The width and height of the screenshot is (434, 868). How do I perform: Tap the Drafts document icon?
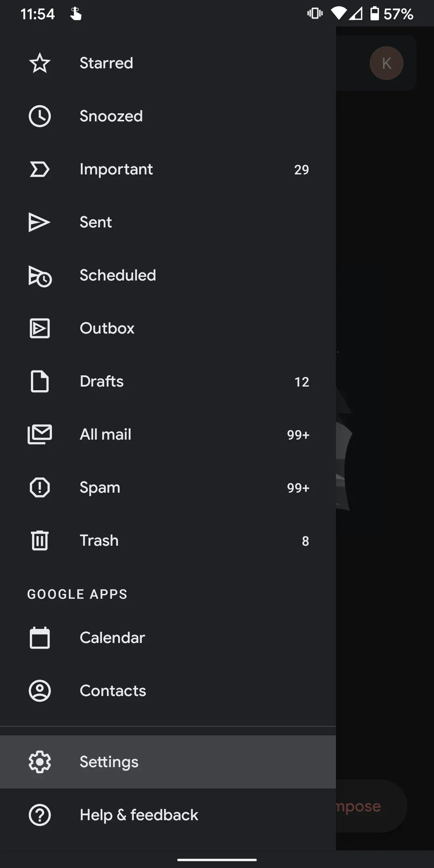click(x=39, y=381)
